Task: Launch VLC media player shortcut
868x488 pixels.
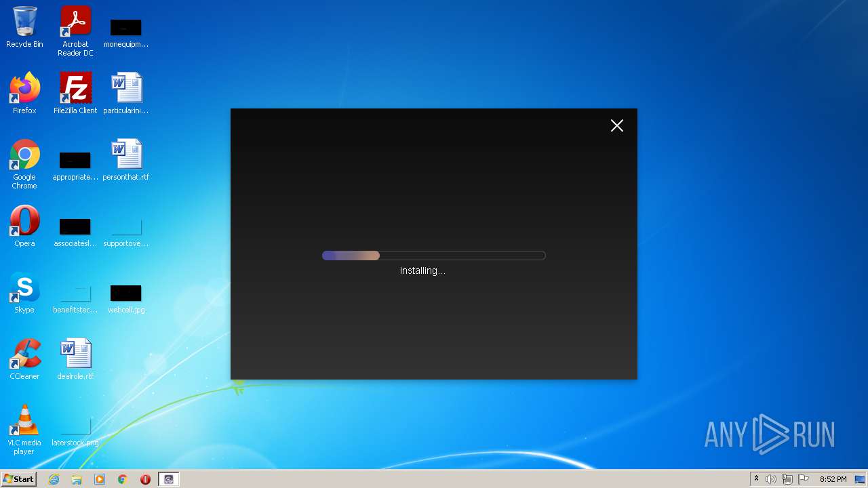Action: (x=24, y=430)
